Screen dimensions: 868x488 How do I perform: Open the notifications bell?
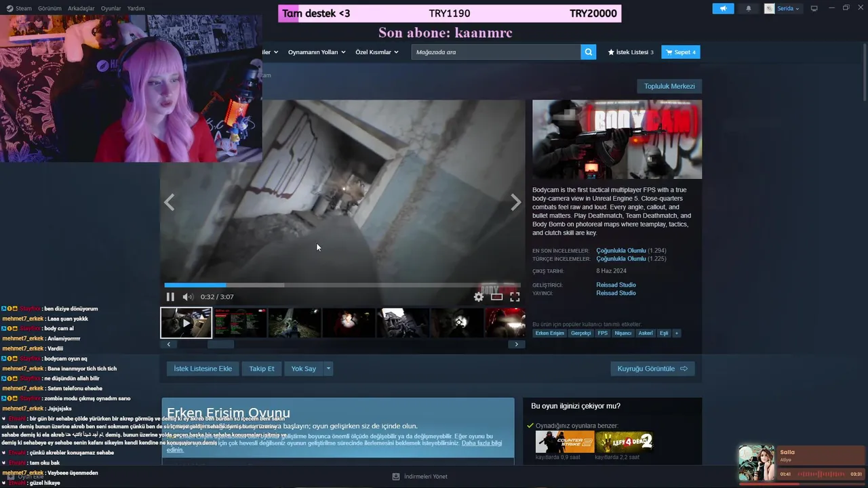pos(749,8)
